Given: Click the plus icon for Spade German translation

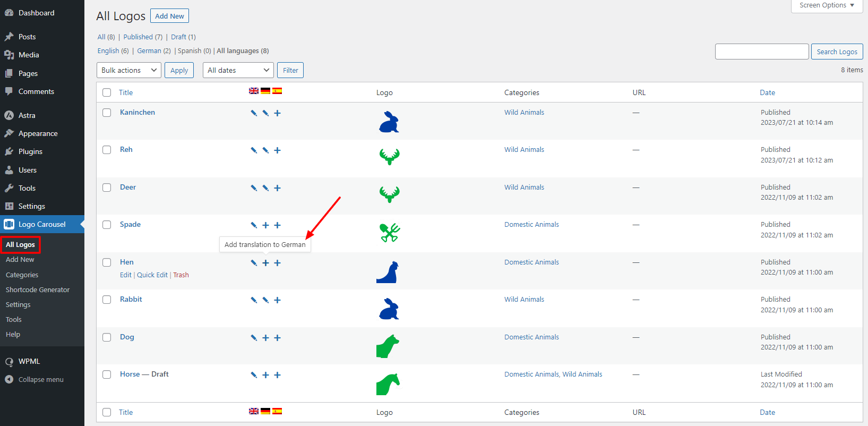Looking at the screenshot, I should point(265,225).
